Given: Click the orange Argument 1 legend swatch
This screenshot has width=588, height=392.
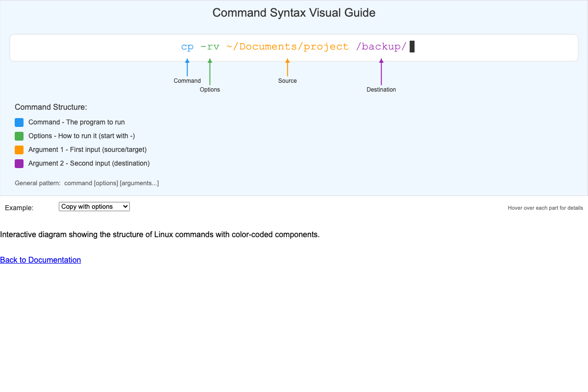Looking at the screenshot, I should (19, 149).
